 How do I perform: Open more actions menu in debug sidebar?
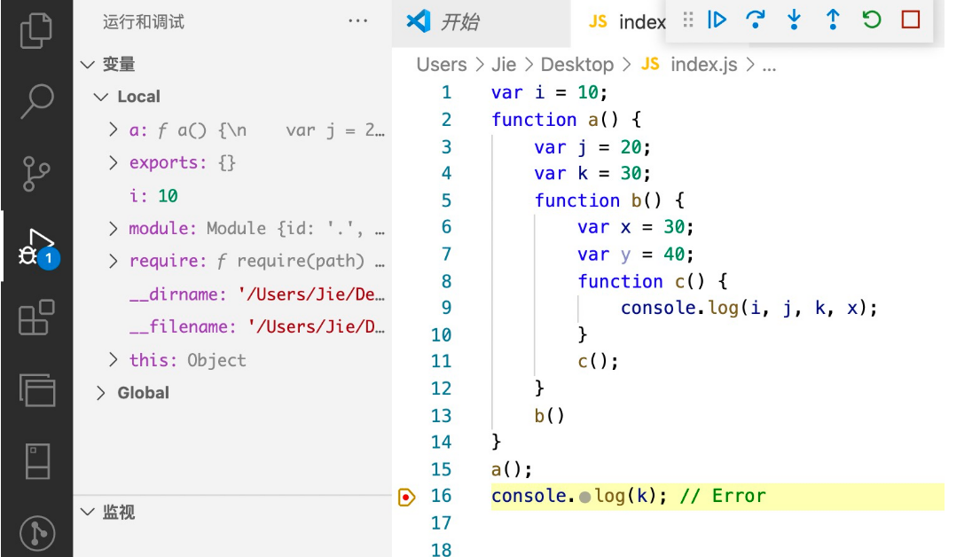tap(358, 21)
